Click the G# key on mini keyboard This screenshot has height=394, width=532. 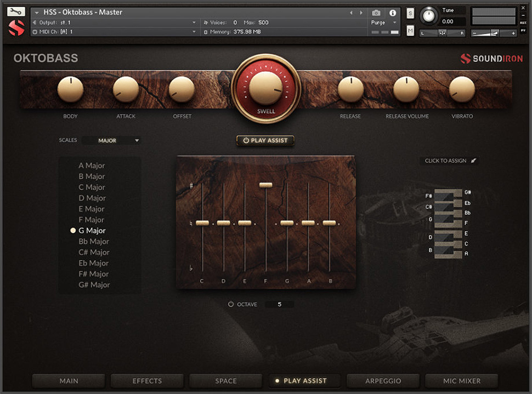pos(457,192)
